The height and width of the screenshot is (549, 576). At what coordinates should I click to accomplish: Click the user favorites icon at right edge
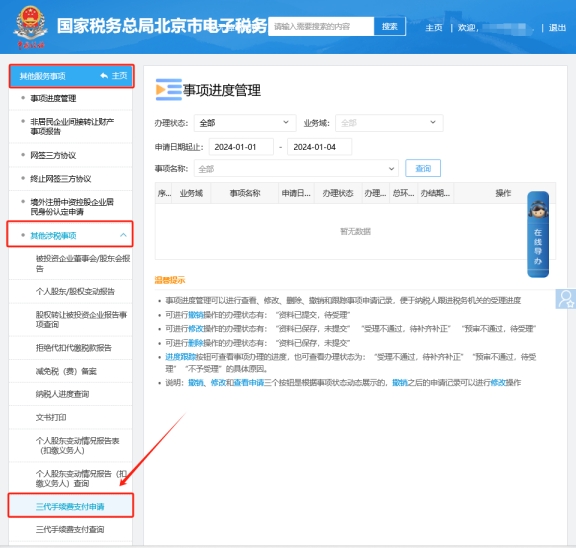[566, 299]
